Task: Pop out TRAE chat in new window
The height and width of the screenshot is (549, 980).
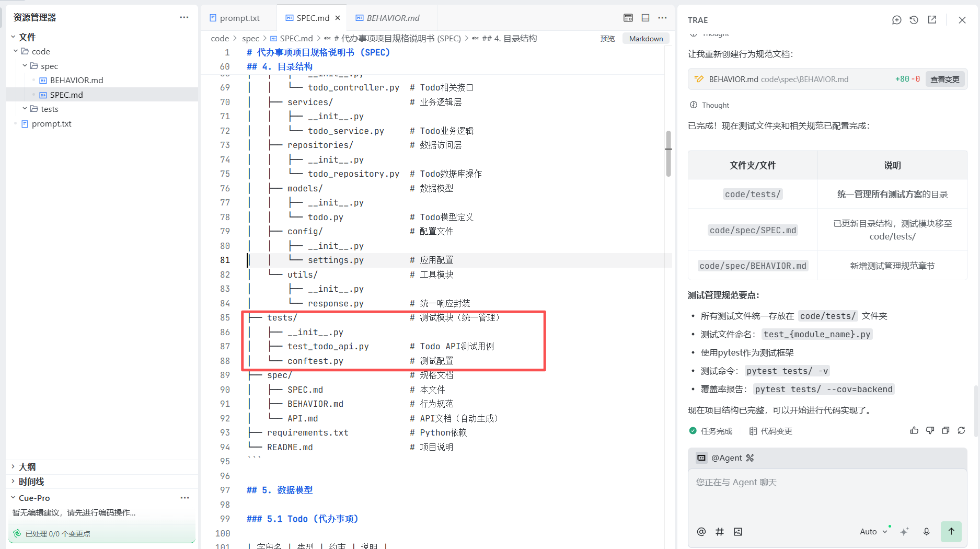Action: pyautogui.click(x=932, y=20)
